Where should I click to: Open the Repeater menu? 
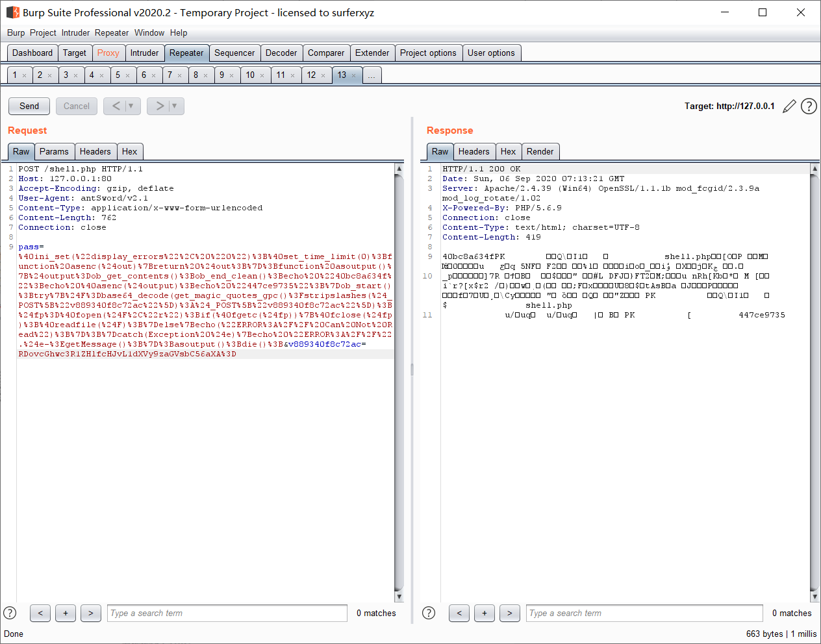pyautogui.click(x=112, y=32)
